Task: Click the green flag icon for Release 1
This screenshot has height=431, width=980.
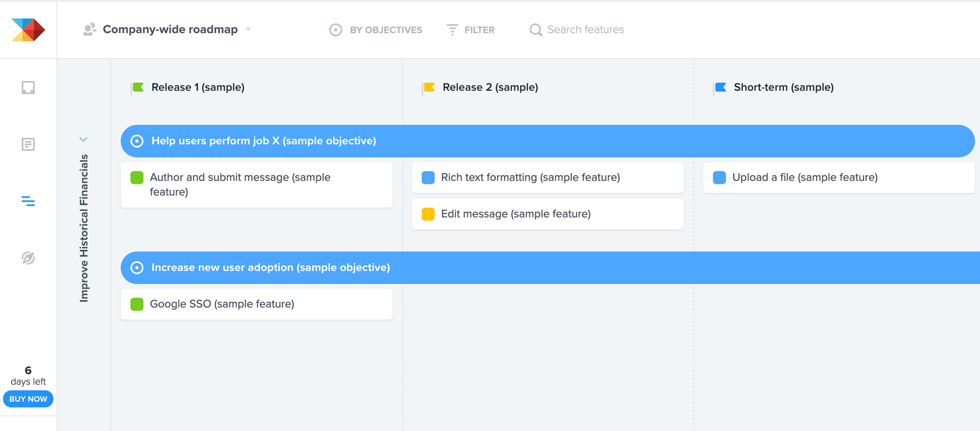Action: click(138, 87)
